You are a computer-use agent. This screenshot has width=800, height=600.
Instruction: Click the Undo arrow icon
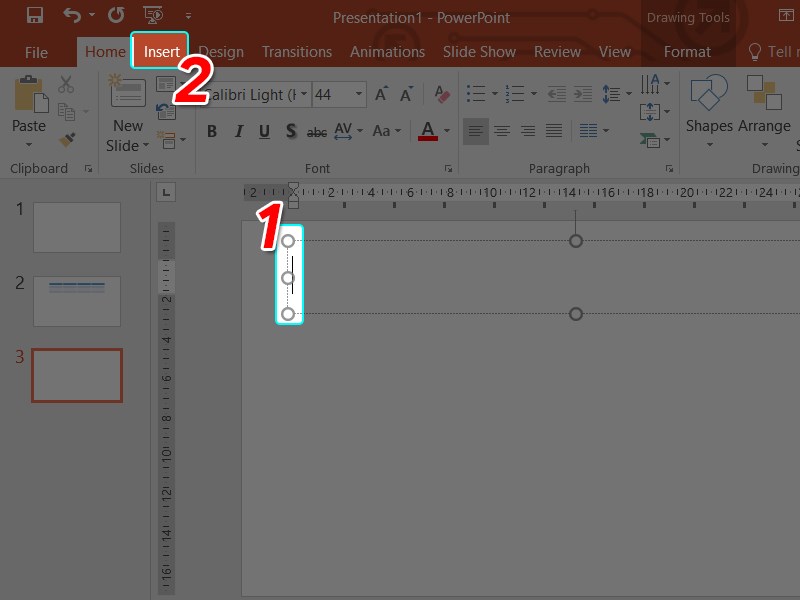tap(72, 16)
